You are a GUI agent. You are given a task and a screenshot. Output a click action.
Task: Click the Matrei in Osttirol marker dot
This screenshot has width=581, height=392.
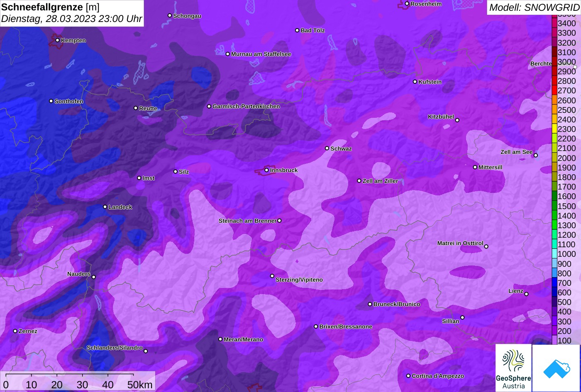(486, 246)
